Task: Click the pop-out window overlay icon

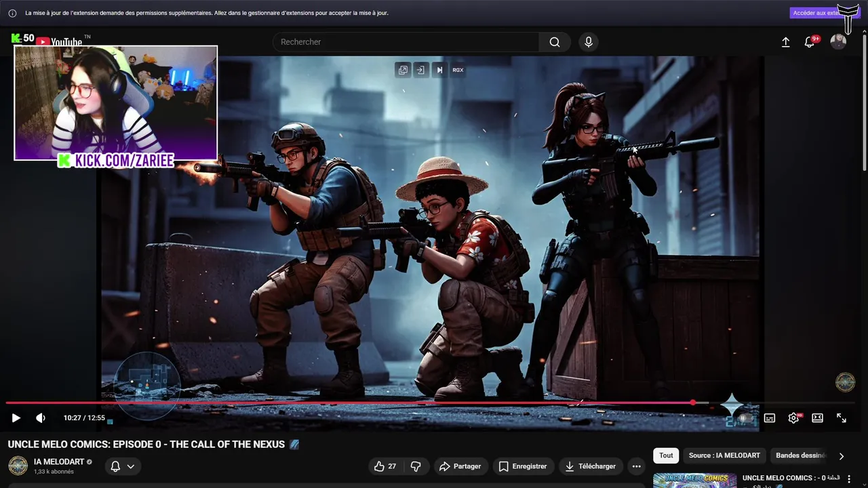Action: tap(403, 70)
